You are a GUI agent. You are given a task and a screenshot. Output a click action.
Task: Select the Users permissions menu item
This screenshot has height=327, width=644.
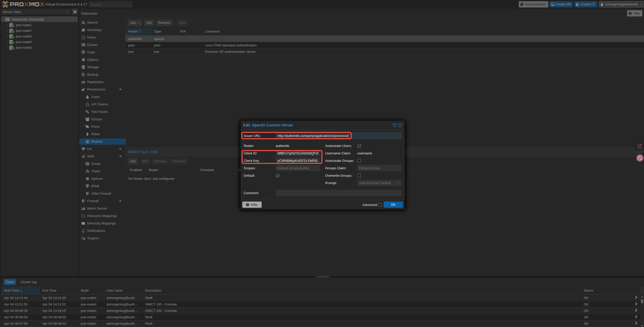(95, 97)
